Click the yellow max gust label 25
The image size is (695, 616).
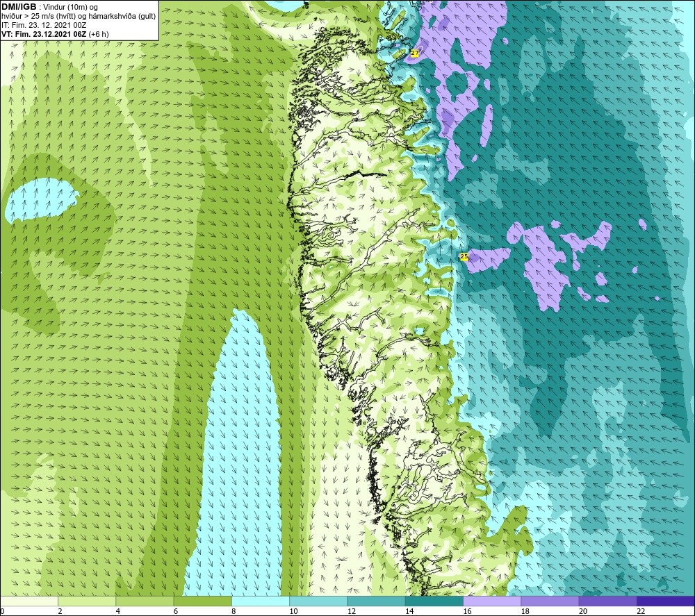(464, 256)
